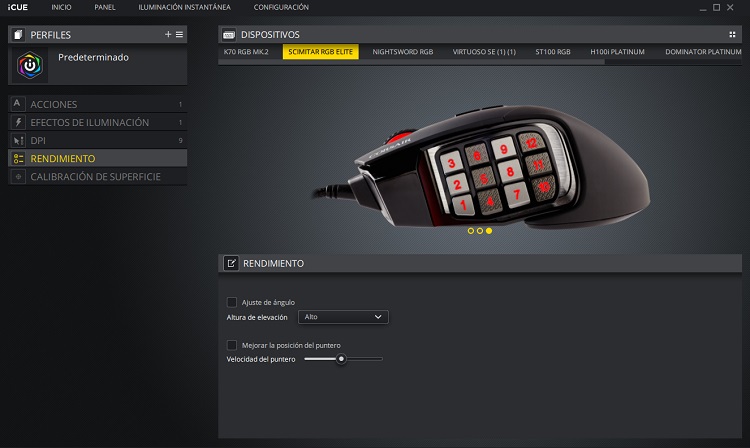Enable Mejorar la posición del puntero
This screenshot has height=448, width=750.
point(232,345)
